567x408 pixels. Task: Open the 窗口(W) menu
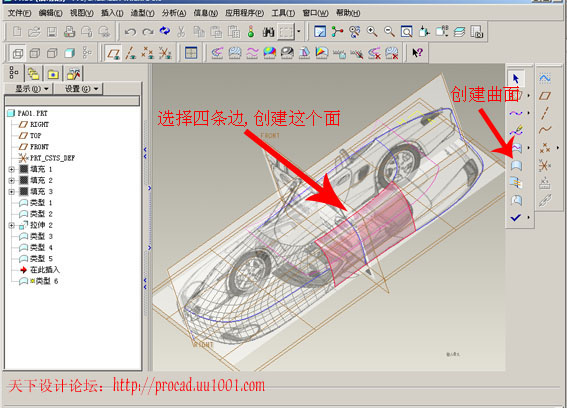[x=315, y=13]
